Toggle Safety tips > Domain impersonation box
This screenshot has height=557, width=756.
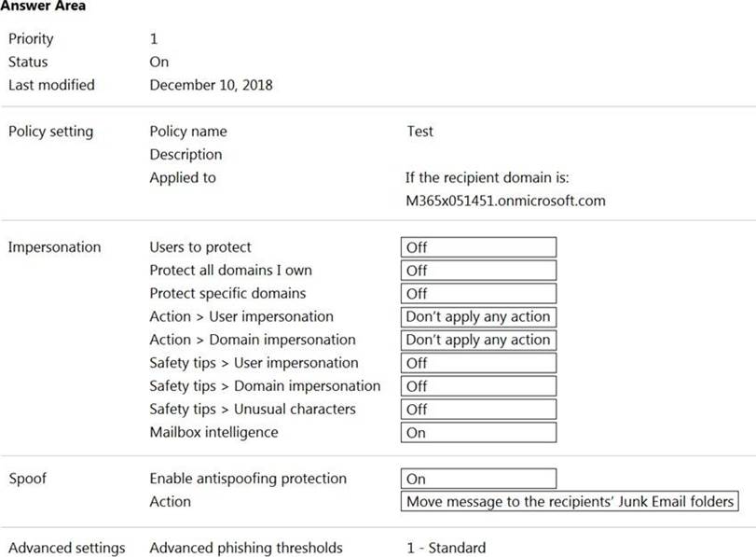(x=478, y=386)
